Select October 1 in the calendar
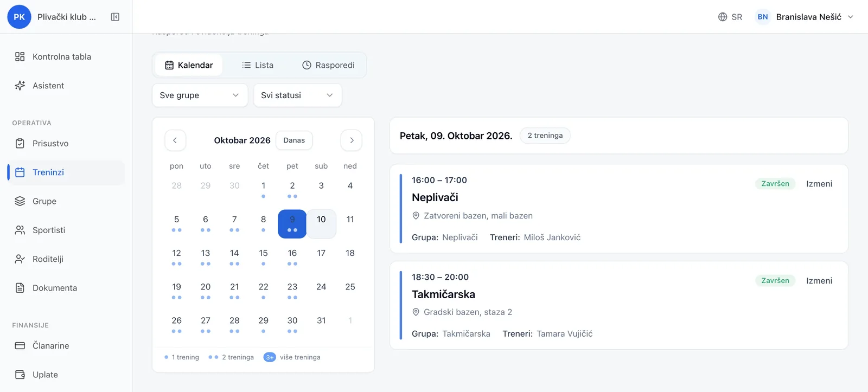 point(263,190)
